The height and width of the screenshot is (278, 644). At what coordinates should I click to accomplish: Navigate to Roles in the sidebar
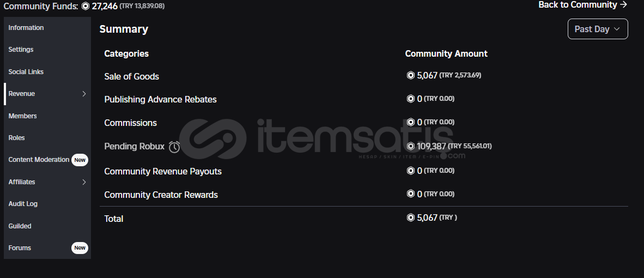[x=17, y=138]
